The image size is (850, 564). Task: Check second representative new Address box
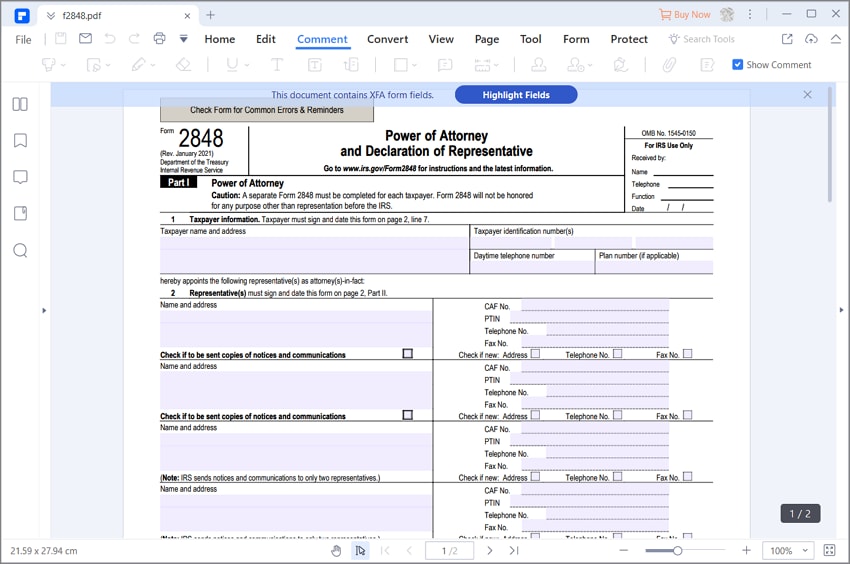tap(536, 415)
